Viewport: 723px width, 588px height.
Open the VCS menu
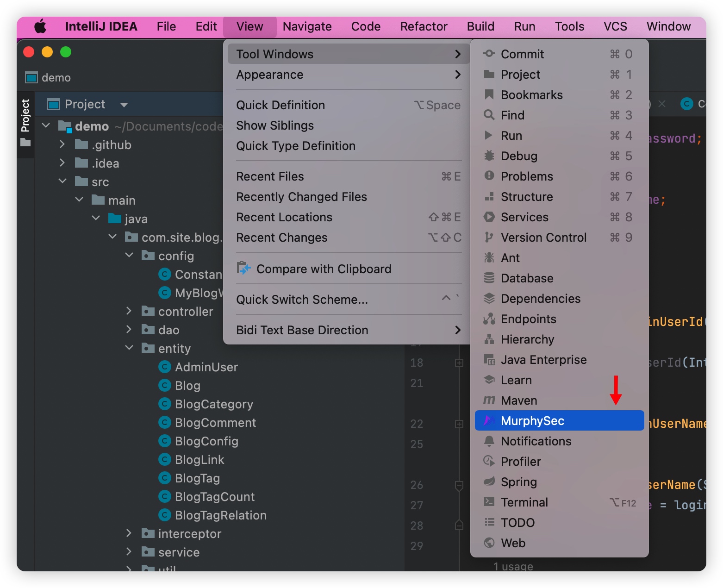(615, 26)
